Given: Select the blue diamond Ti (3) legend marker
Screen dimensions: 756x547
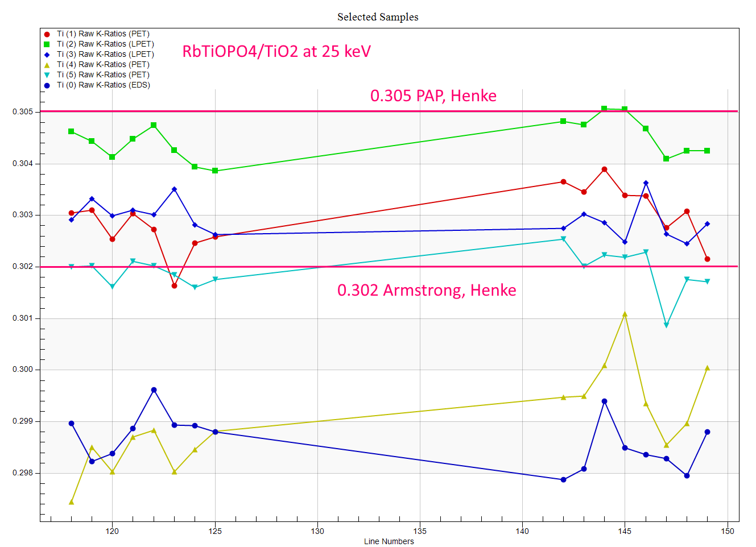Looking at the screenshot, I should [47, 55].
